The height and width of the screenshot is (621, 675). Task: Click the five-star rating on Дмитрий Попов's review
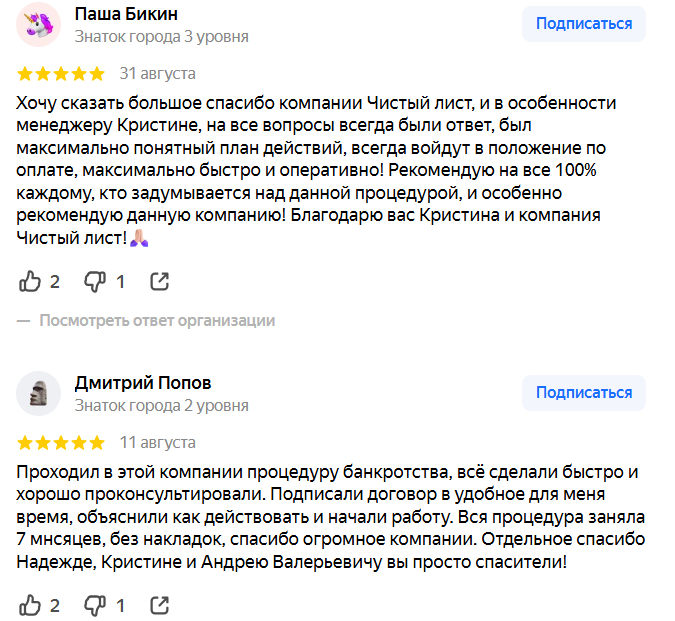pyautogui.click(x=61, y=442)
